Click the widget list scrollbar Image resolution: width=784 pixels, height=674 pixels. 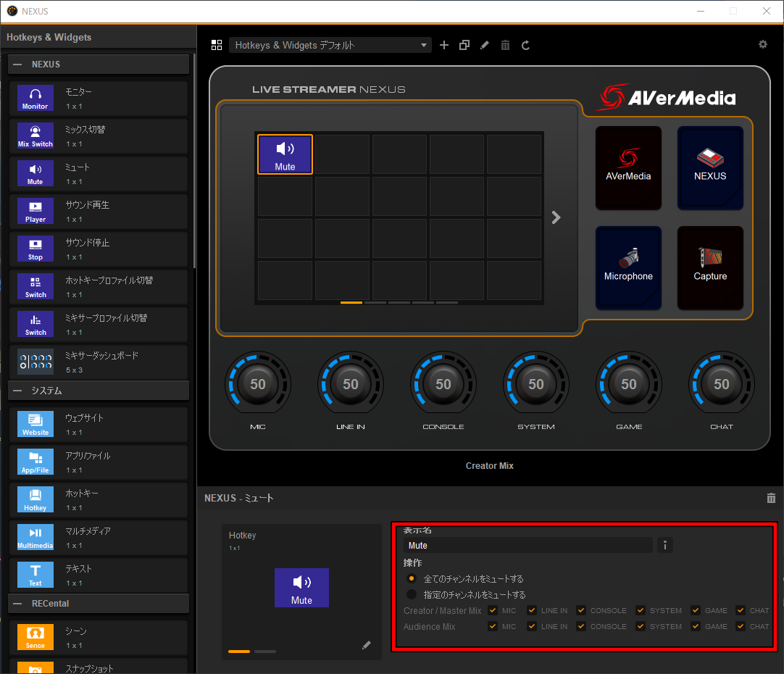(194, 160)
